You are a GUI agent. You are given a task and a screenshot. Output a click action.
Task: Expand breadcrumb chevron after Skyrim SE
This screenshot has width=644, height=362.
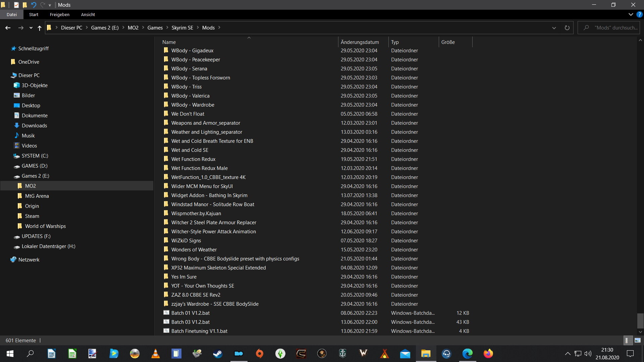[198, 27]
